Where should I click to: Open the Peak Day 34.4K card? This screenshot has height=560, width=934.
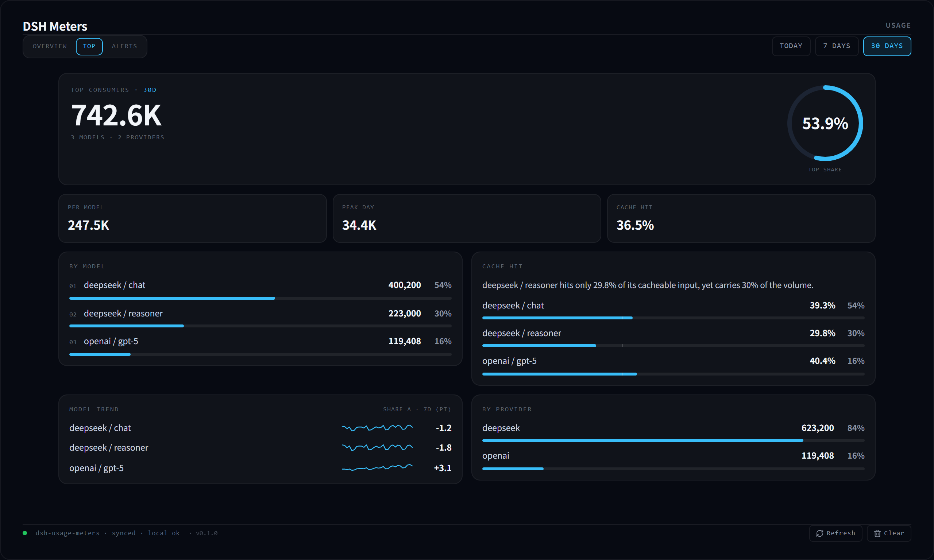pos(467,218)
